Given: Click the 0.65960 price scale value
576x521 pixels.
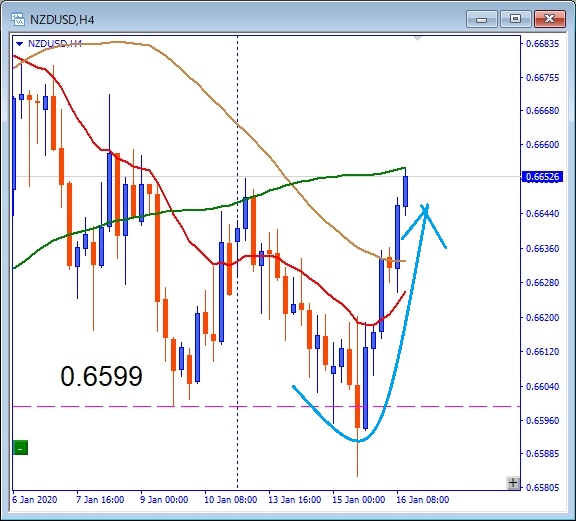Looking at the screenshot, I should coord(543,420).
